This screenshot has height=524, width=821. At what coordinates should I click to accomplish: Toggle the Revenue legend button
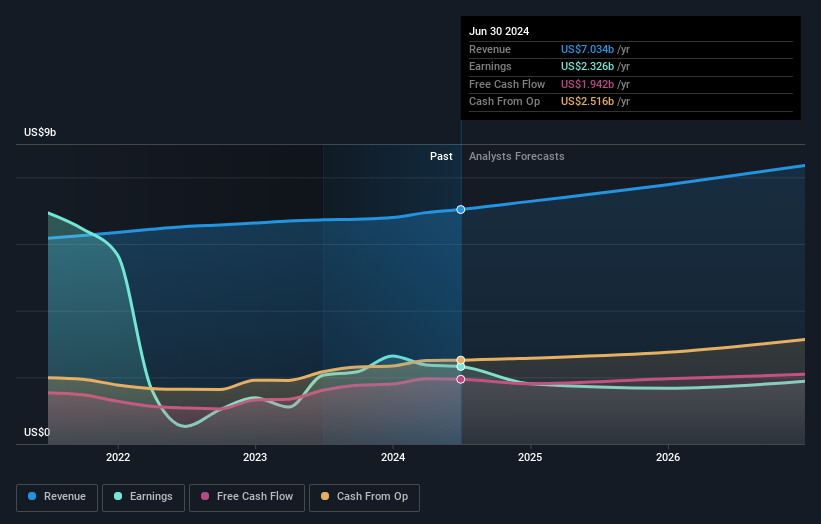(x=58, y=497)
